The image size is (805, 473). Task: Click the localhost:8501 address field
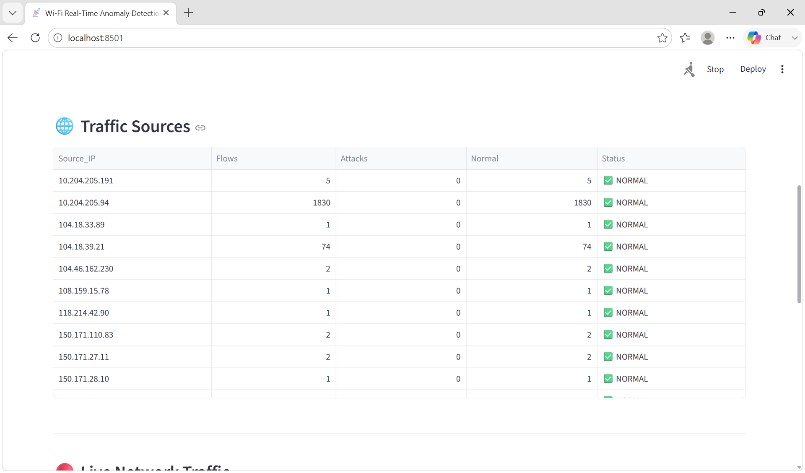tap(359, 38)
